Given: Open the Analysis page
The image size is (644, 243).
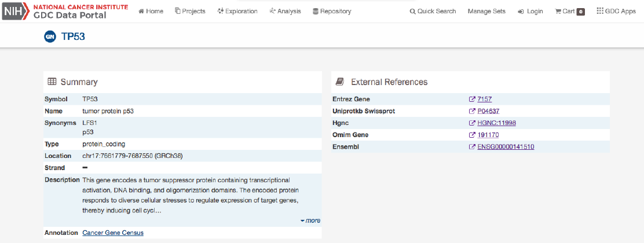Looking at the screenshot, I should [x=285, y=12].
